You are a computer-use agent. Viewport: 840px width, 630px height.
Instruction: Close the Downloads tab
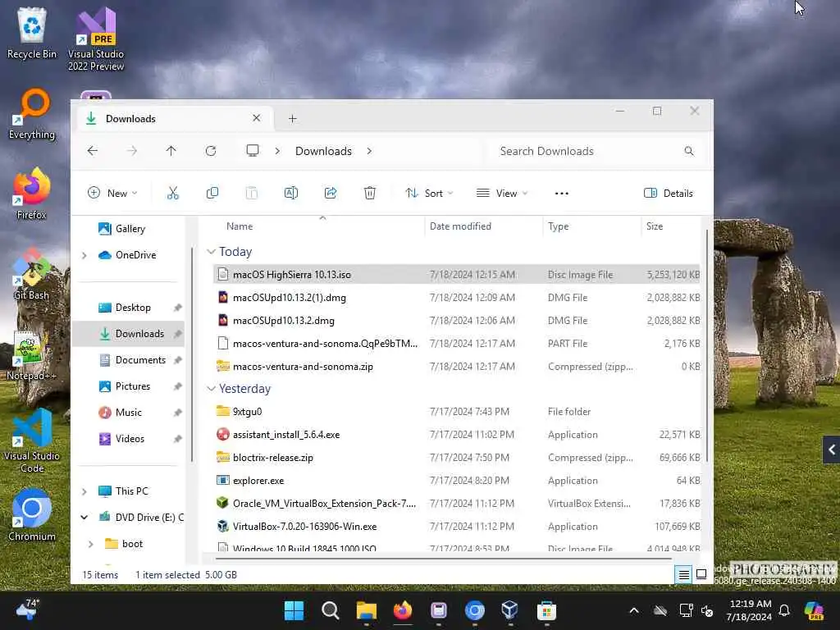pos(257,118)
